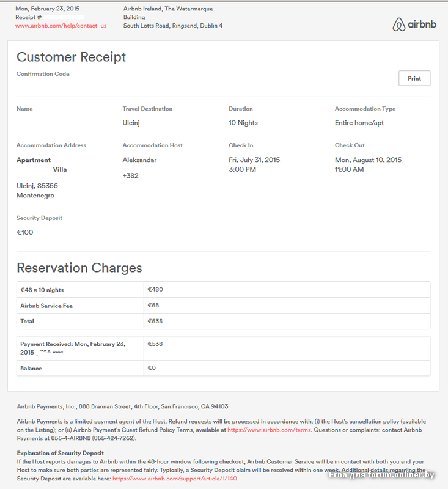Viewport: 448px width, 489px height.
Task: Click the +382 host phone number
Action: coord(130,176)
